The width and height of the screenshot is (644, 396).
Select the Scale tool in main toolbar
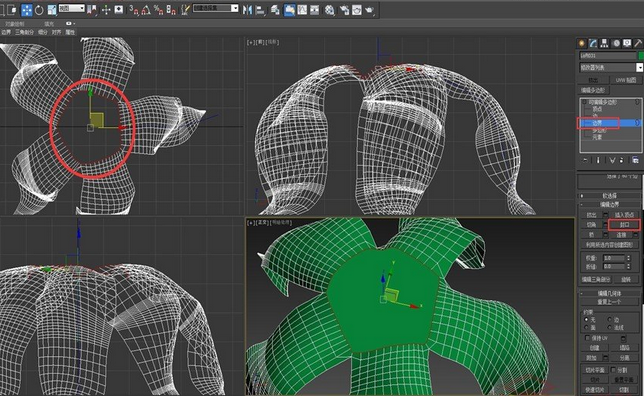tap(52, 10)
